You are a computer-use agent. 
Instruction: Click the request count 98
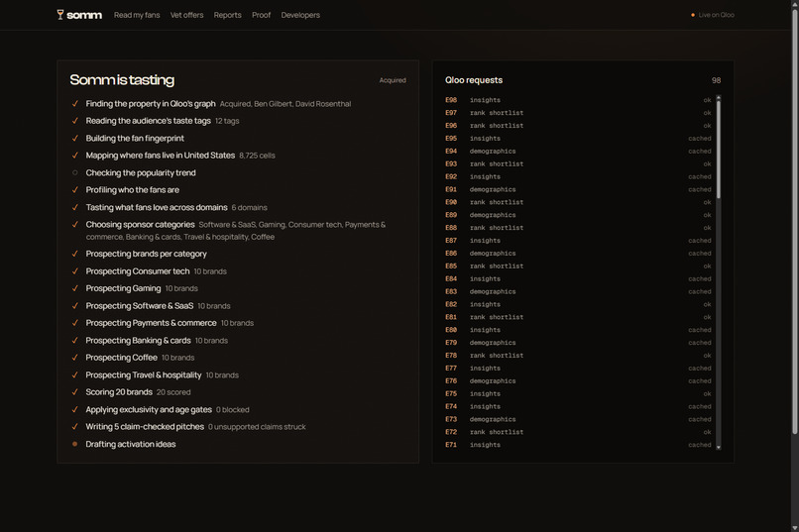click(x=716, y=80)
